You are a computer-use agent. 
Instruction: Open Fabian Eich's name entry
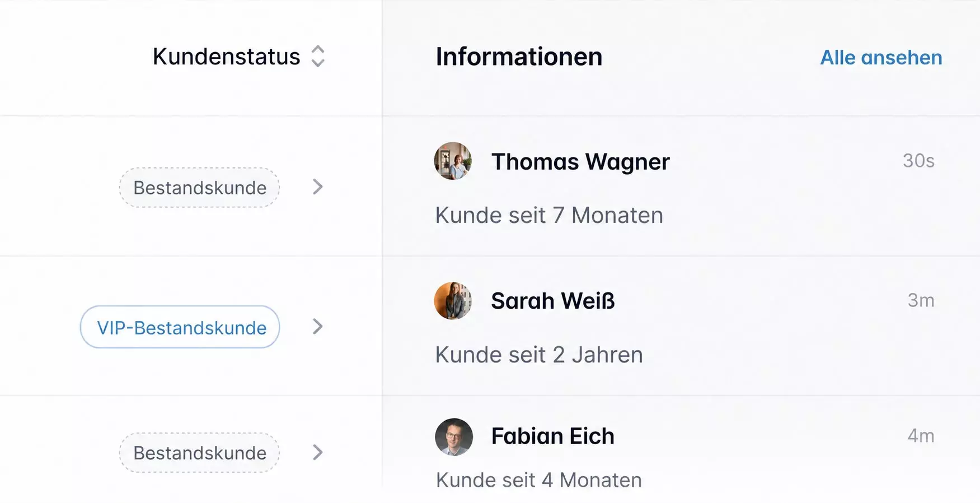(553, 436)
